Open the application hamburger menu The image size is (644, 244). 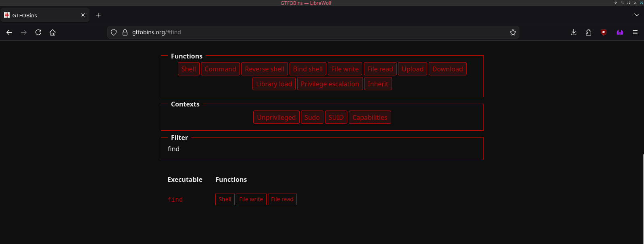[635, 32]
